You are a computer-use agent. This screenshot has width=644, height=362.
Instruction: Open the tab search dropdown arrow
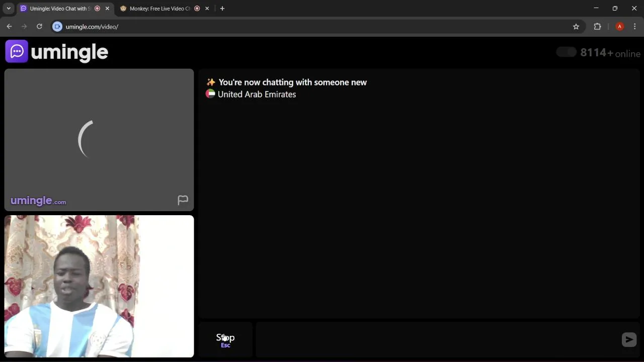(9, 9)
